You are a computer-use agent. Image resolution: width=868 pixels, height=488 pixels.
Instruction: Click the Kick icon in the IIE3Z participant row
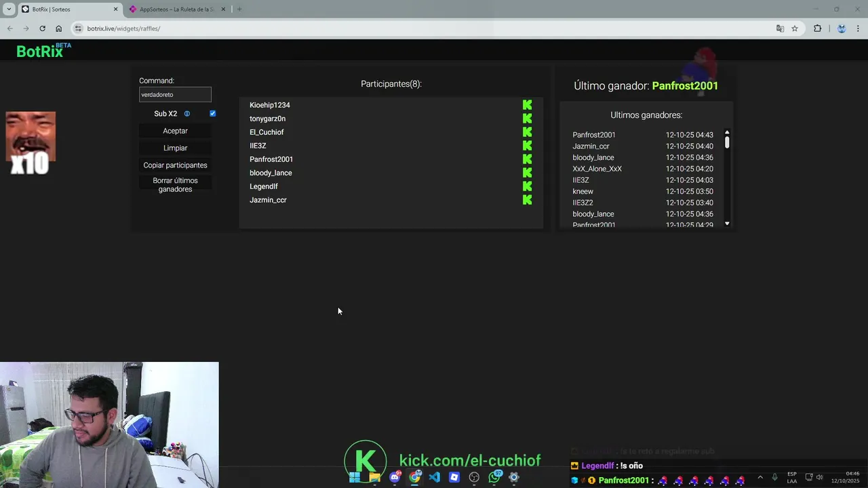tap(527, 146)
